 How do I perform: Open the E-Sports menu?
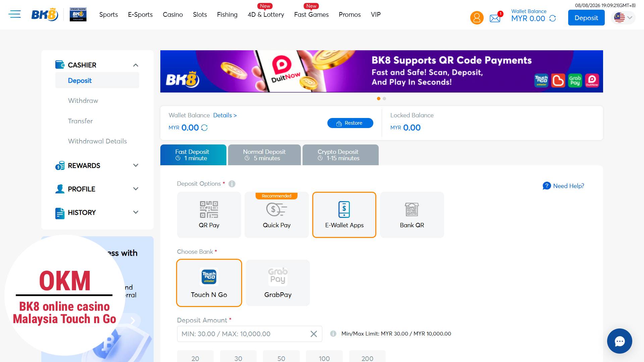click(x=140, y=14)
